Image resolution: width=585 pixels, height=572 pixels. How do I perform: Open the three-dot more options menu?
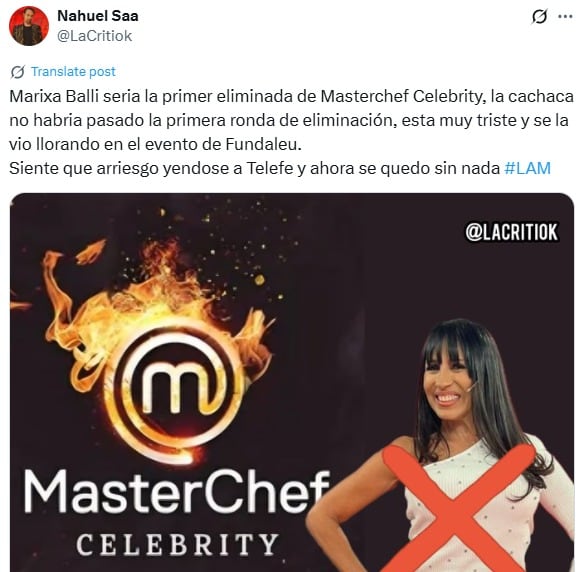(565, 16)
